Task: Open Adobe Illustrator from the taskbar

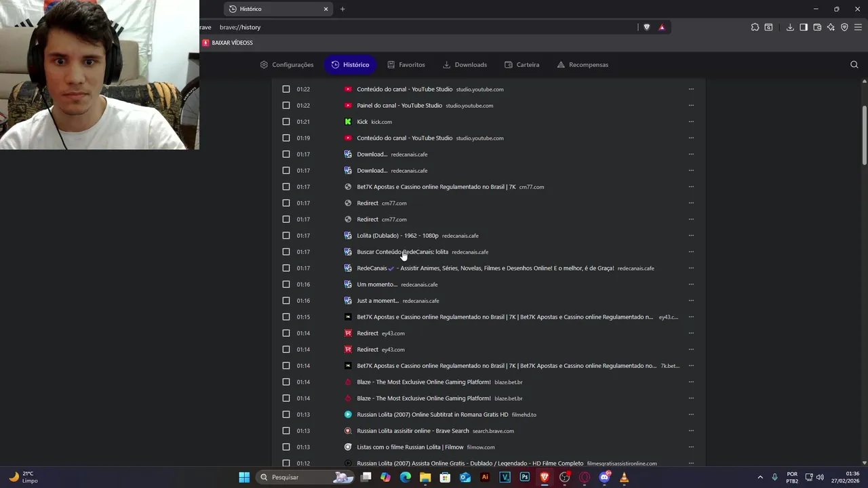Action: coord(485,477)
